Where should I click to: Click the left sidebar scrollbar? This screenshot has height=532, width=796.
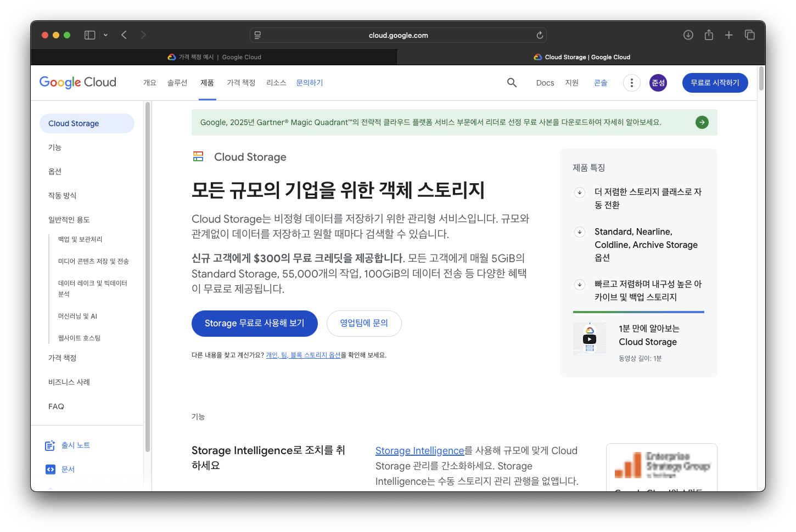pyautogui.click(x=147, y=276)
